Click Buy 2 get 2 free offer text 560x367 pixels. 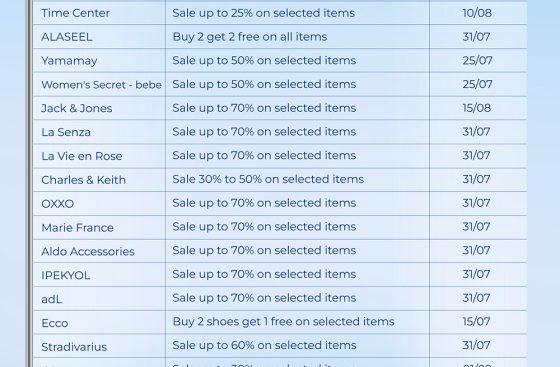tap(250, 37)
